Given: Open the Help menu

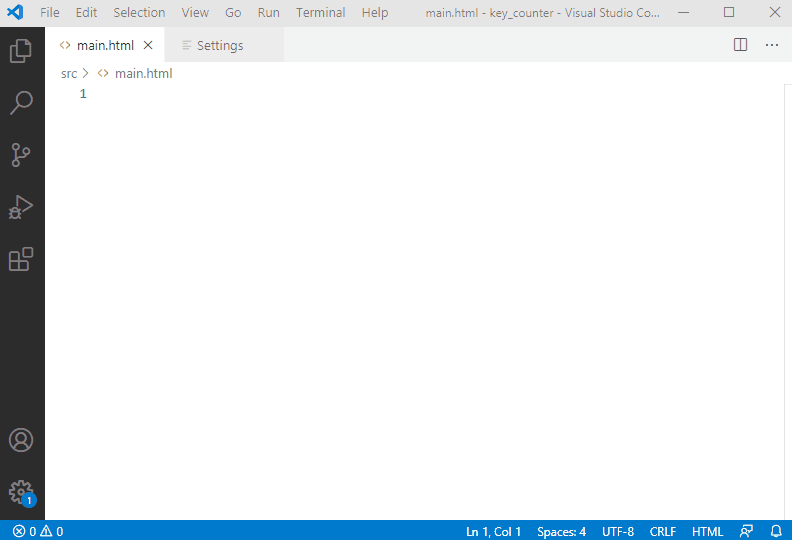Looking at the screenshot, I should [375, 12].
